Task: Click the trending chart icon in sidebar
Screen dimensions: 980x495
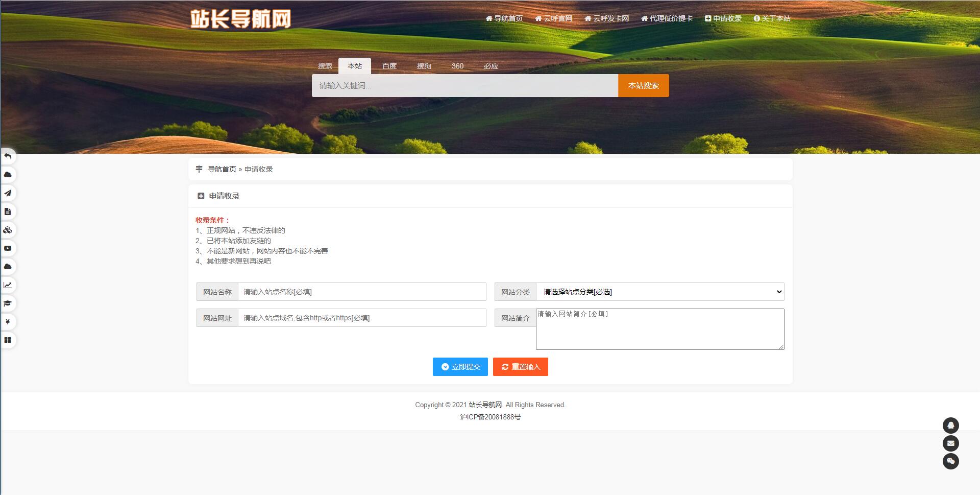Action: [8, 285]
